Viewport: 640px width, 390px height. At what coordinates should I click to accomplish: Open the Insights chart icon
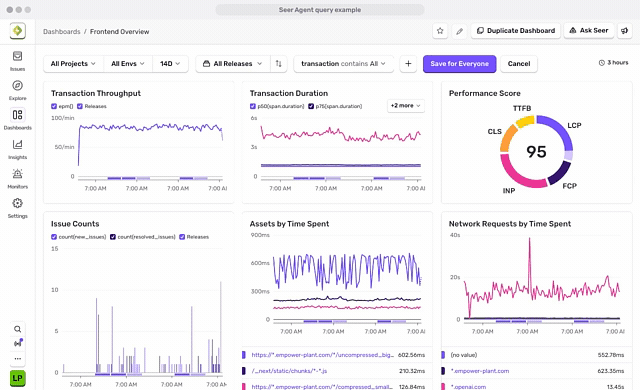pos(17,144)
